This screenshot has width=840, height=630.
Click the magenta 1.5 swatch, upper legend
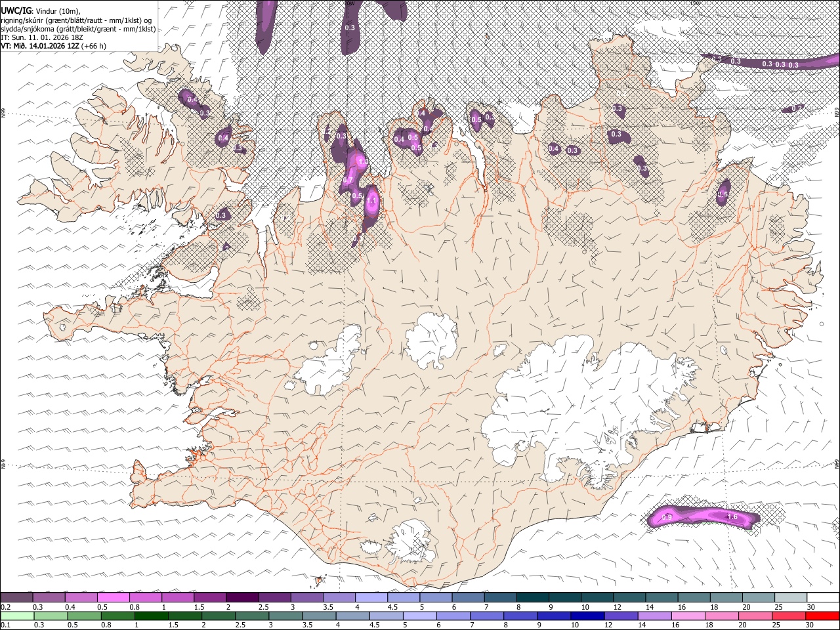point(210,597)
